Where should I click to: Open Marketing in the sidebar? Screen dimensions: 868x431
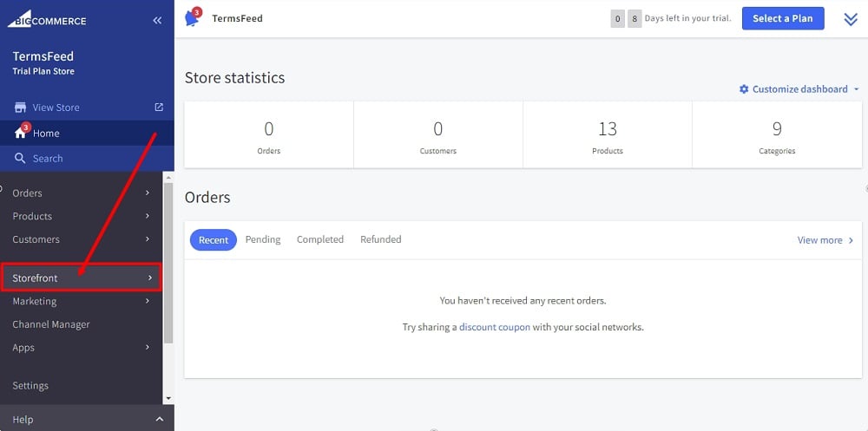[x=35, y=302]
